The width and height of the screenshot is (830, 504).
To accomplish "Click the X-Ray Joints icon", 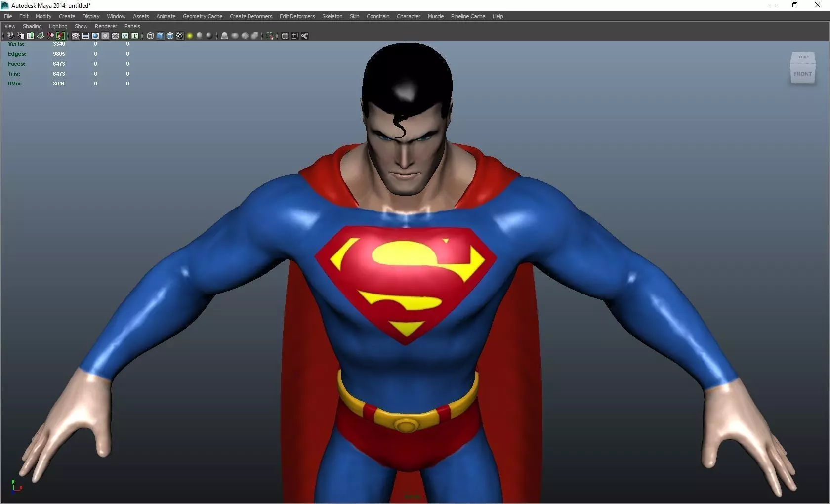I will [304, 36].
